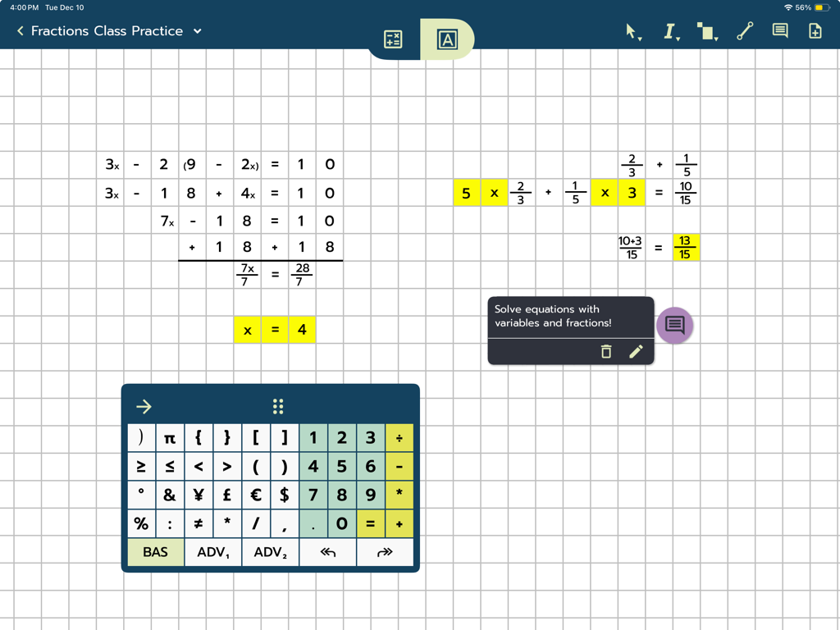The image size is (840, 630).
Task: Edit the comment using the pencil icon
Action: coord(636,351)
